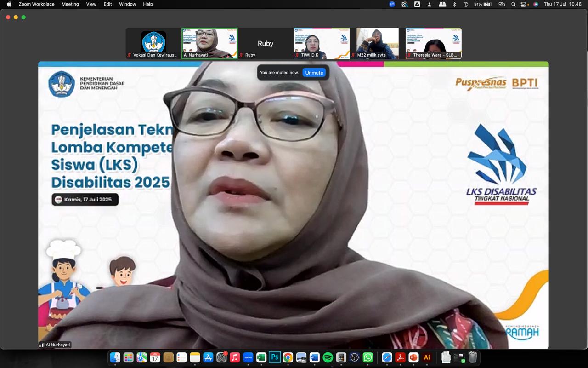Open the Meeting menu

point(70,4)
